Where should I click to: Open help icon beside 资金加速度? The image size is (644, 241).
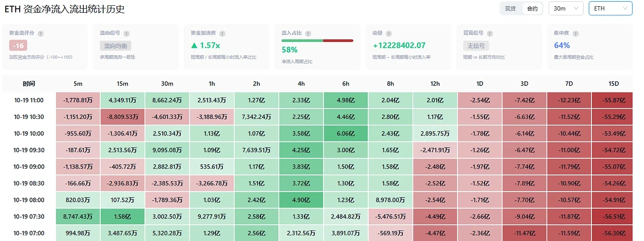222,33
